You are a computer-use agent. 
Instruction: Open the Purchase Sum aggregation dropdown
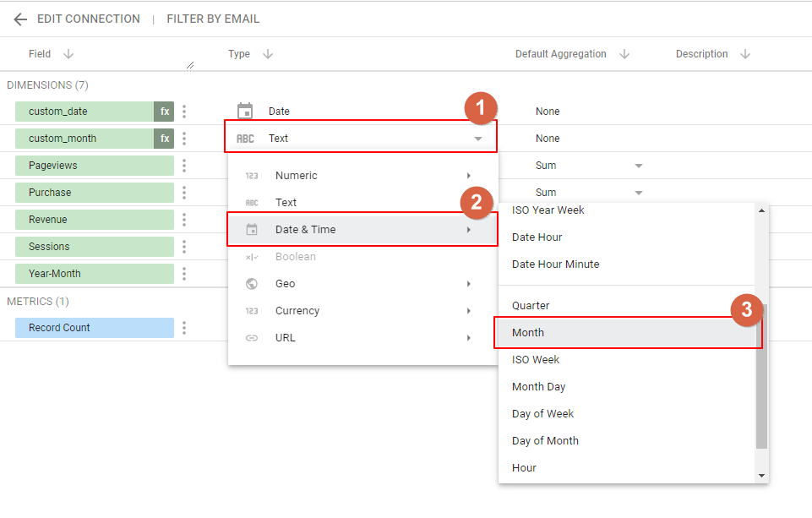(x=639, y=193)
